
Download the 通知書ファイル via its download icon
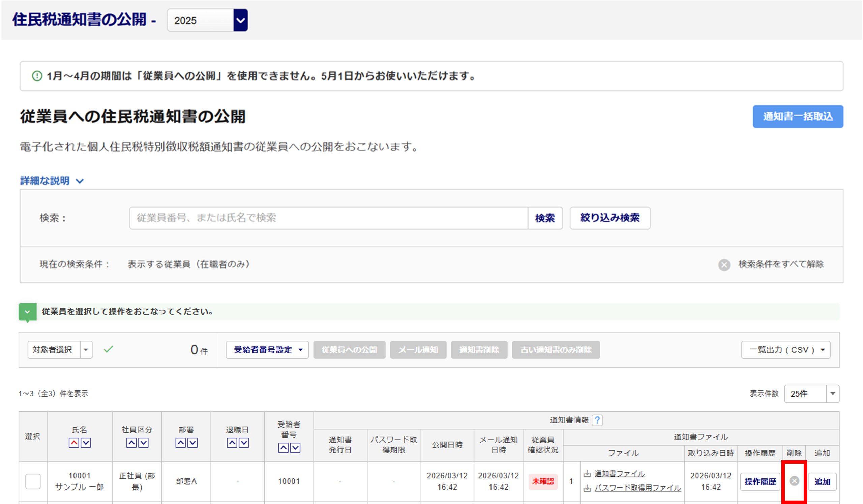(587, 474)
